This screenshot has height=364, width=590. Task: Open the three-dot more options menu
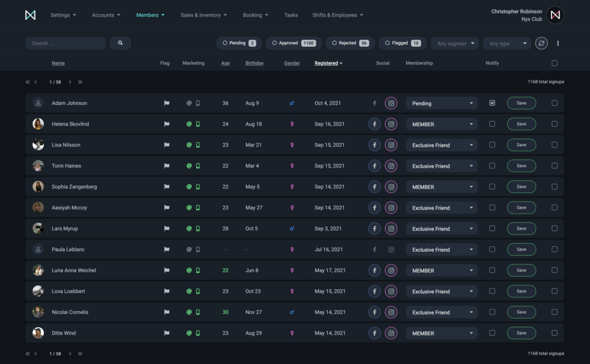point(558,43)
